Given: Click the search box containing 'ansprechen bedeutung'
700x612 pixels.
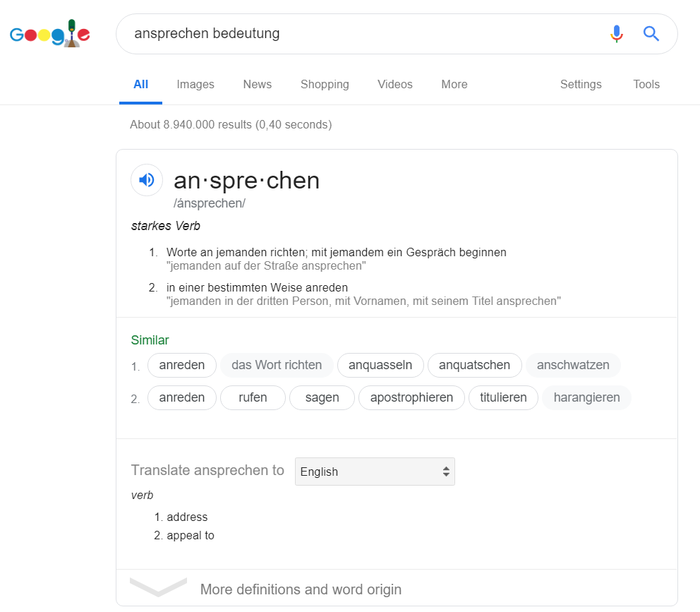Looking at the screenshot, I should [361, 34].
